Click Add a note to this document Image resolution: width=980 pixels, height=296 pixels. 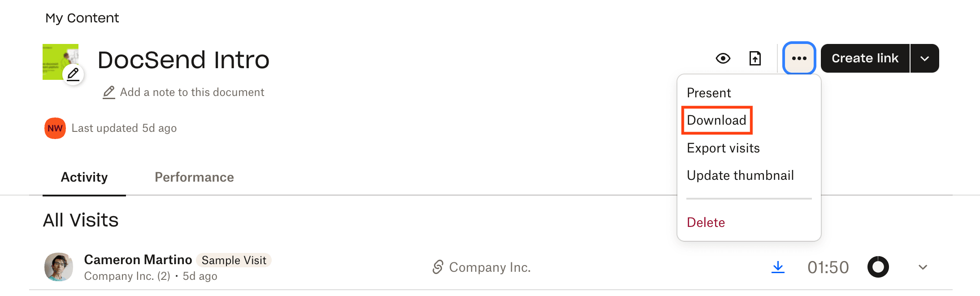point(192,92)
